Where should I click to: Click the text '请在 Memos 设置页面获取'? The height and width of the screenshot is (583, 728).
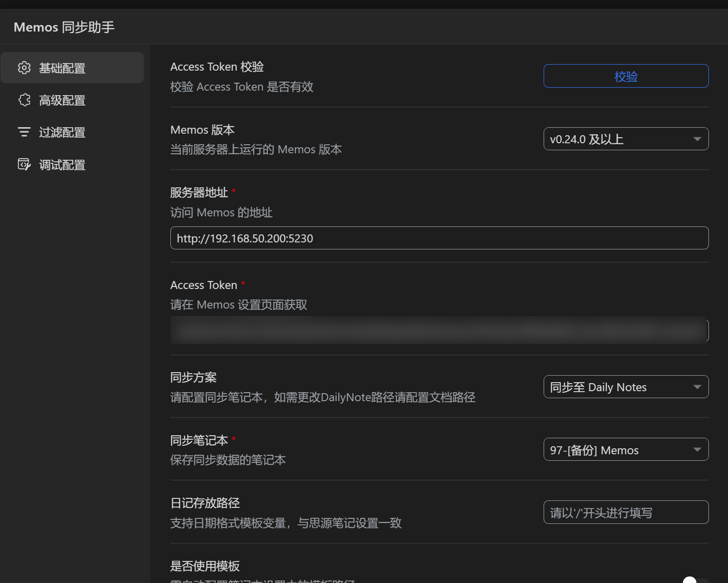(x=238, y=305)
